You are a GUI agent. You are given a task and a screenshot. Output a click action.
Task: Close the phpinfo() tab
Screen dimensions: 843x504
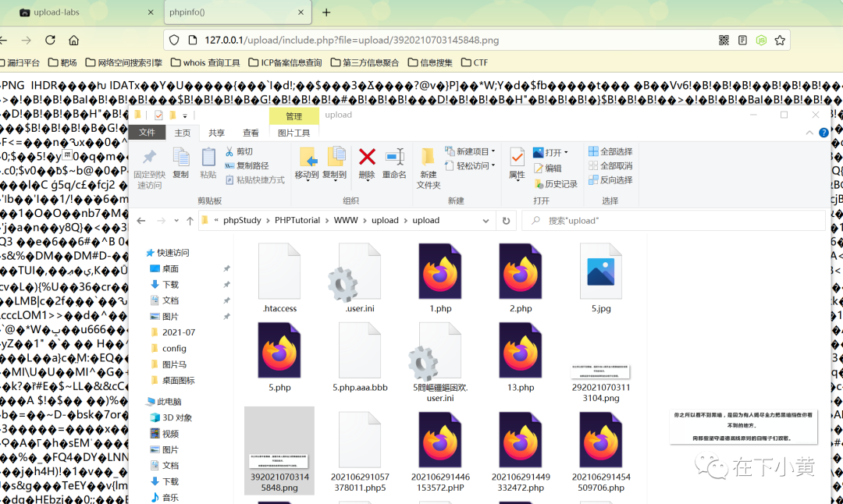click(301, 12)
